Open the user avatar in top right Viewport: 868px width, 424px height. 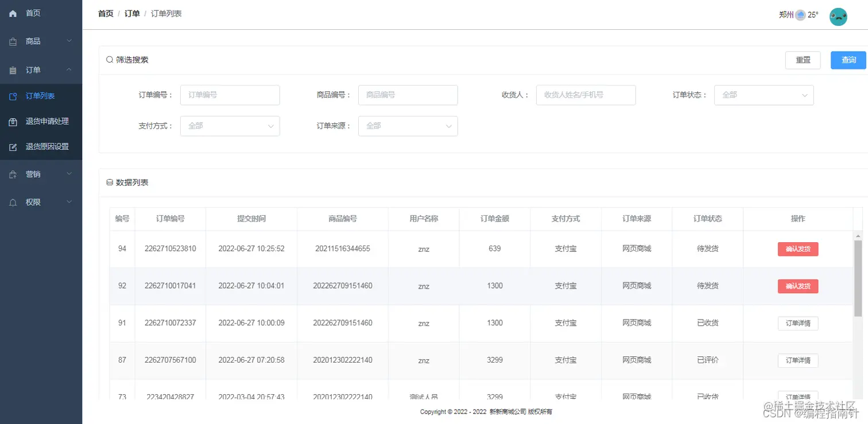(x=838, y=17)
